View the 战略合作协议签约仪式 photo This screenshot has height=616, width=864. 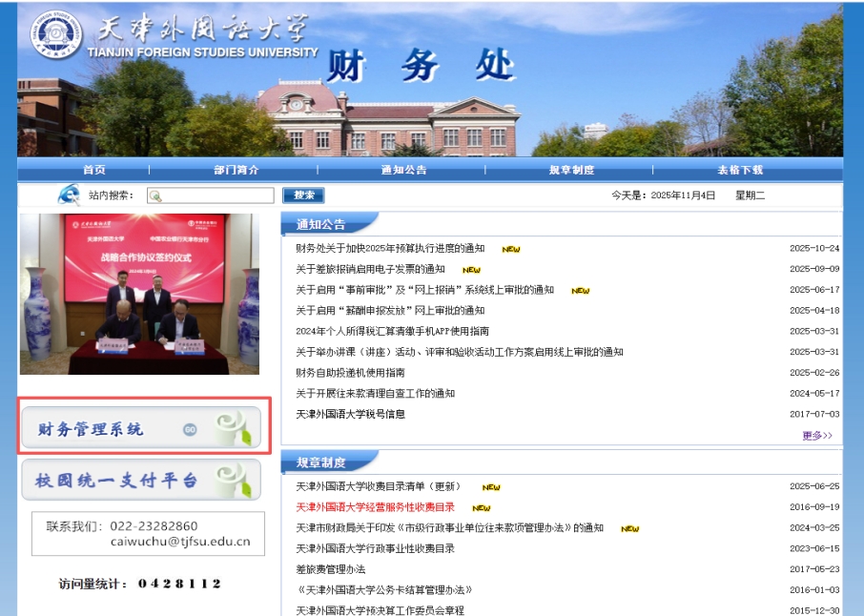(139, 294)
